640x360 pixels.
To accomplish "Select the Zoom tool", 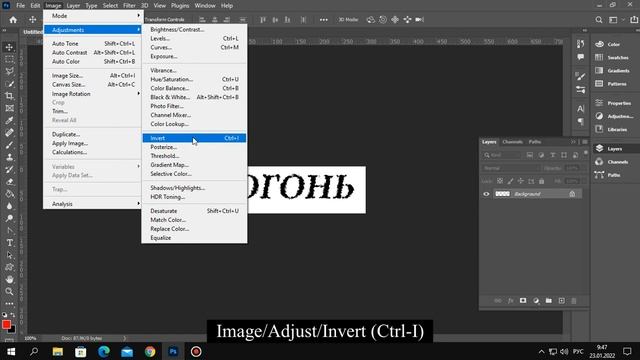I will pyautogui.click(x=9, y=291).
